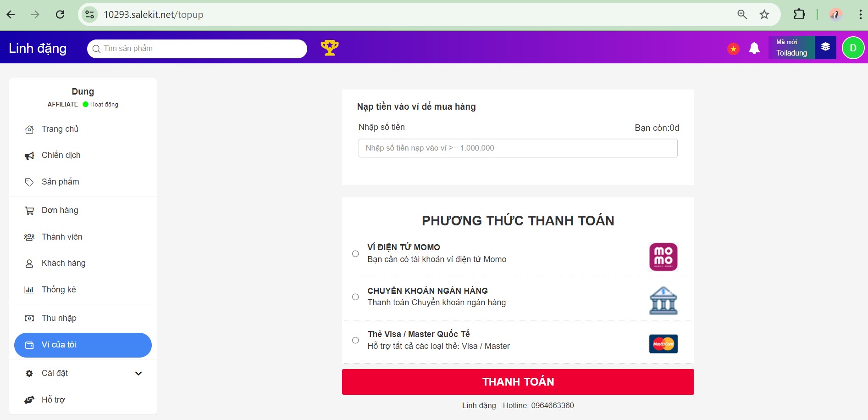868x420 pixels.
Task: Click the Linh đặng brand link
Action: click(38, 48)
